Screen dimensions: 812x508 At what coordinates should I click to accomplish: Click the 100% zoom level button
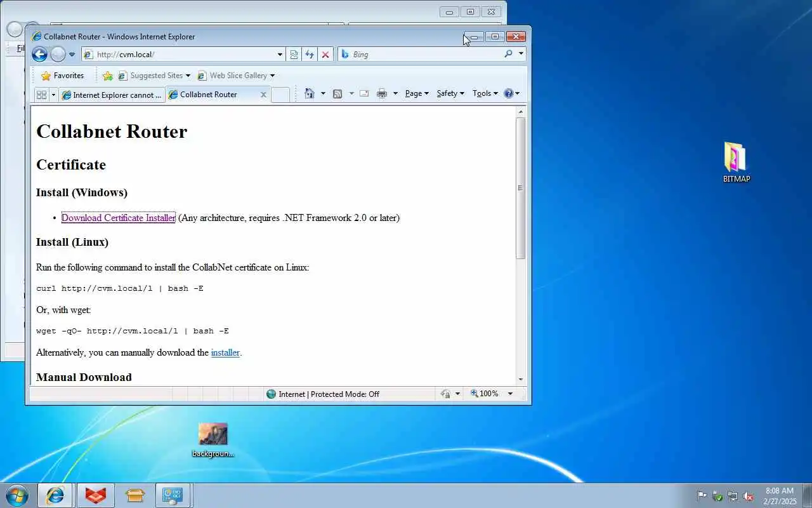485,394
